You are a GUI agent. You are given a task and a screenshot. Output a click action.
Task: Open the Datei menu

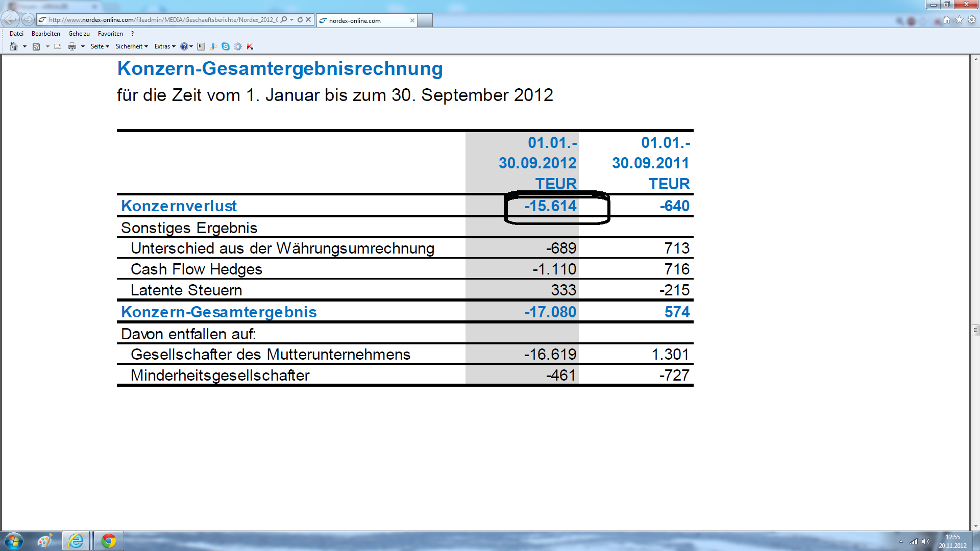coord(16,34)
